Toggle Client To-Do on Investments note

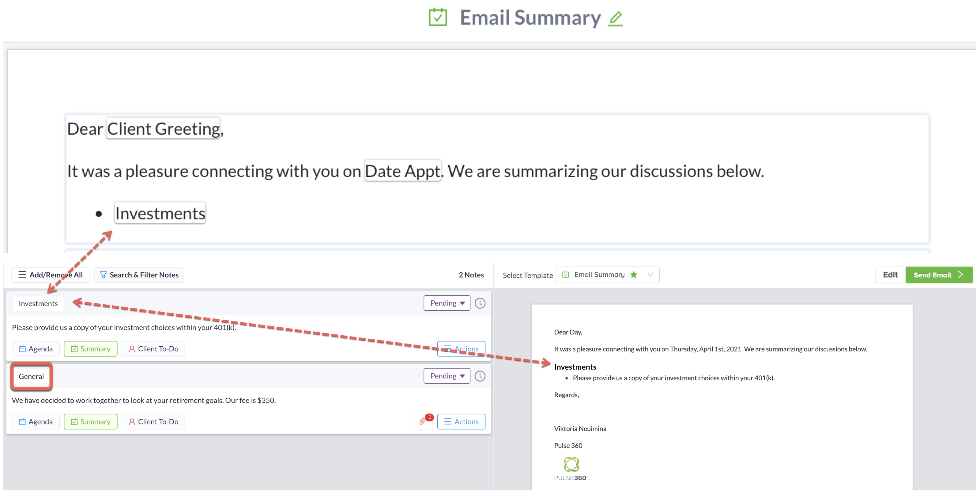153,349
